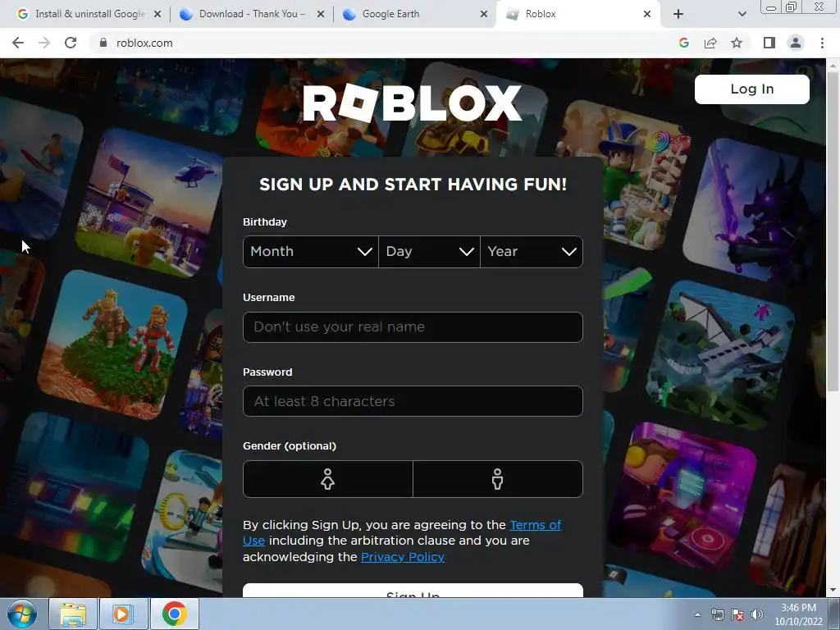
Task: Click the helicopter game thumbnail
Action: click(150, 203)
